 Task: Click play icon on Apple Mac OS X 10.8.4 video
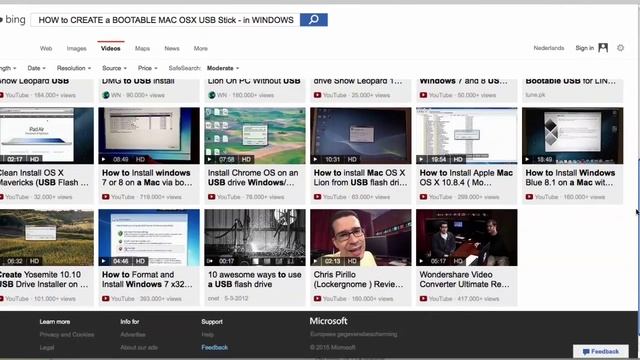422,159
